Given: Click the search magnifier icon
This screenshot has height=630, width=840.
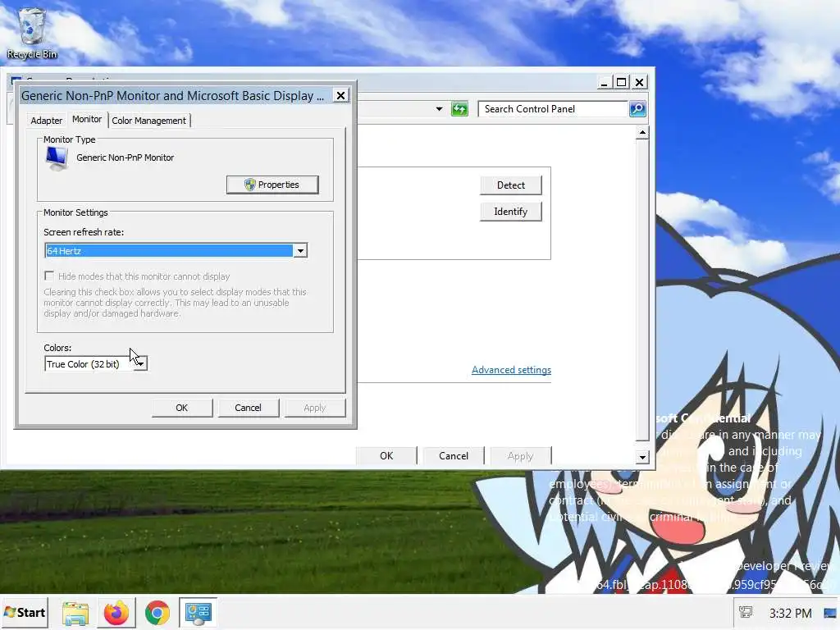Looking at the screenshot, I should click(637, 109).
